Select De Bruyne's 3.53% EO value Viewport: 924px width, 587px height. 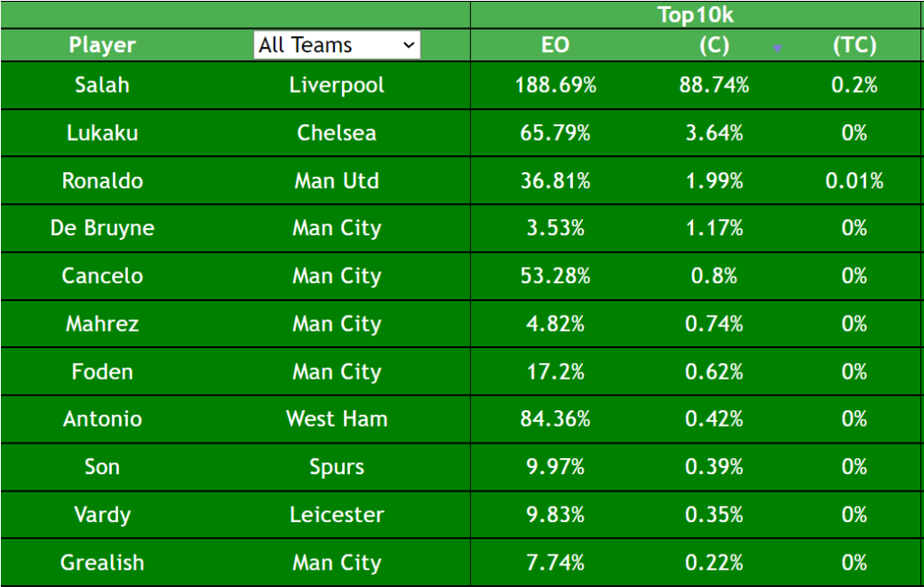coord(555,228)
